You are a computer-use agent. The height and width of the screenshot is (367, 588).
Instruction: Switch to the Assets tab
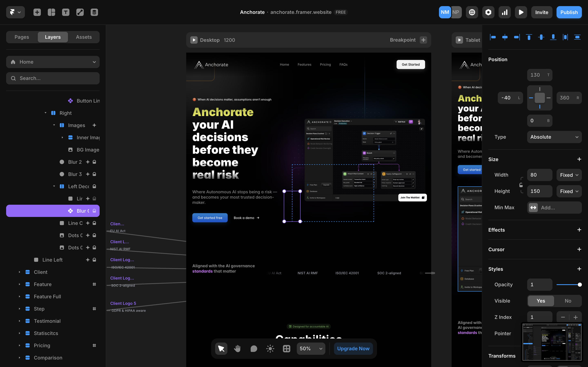coord(84,37)
